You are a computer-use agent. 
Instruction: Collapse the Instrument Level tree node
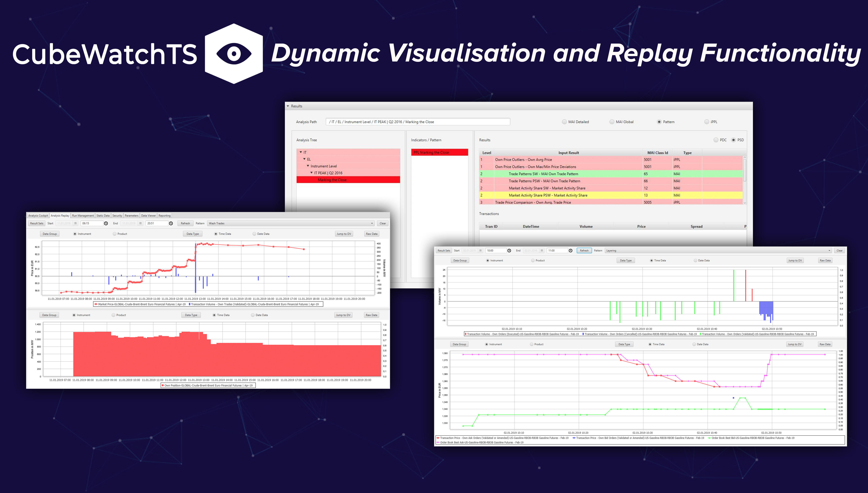point(308,166)
